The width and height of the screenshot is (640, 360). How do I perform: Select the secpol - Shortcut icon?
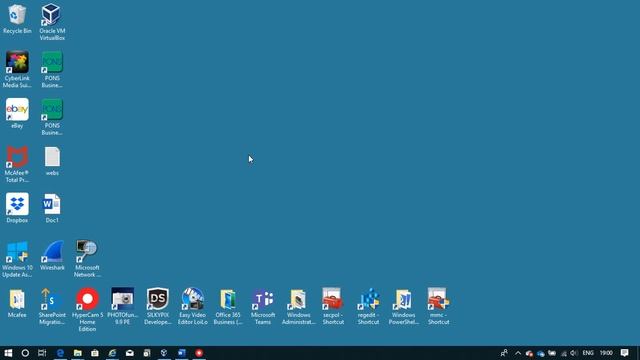point(333,306)
